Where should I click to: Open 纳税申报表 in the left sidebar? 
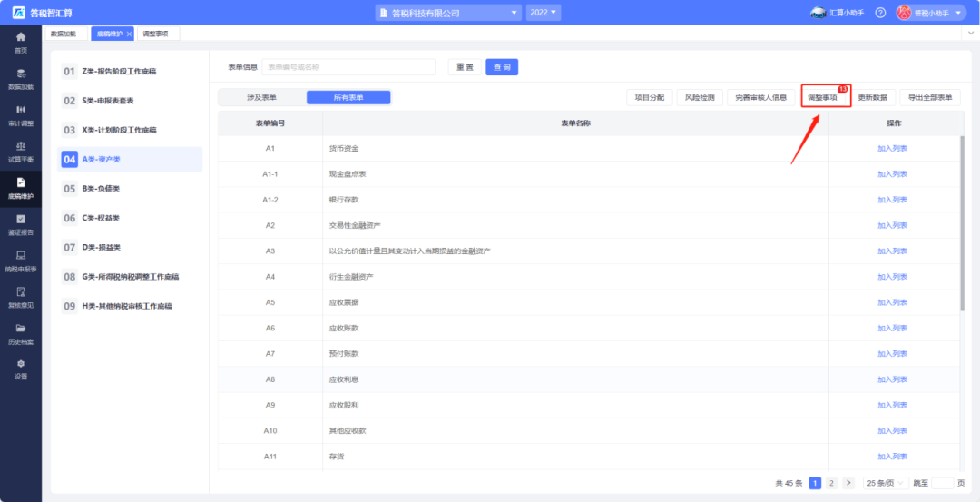(x=21, y=261)
